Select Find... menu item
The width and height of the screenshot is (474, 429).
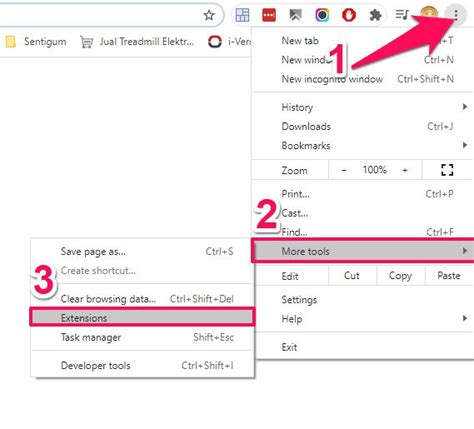(362, 232)
